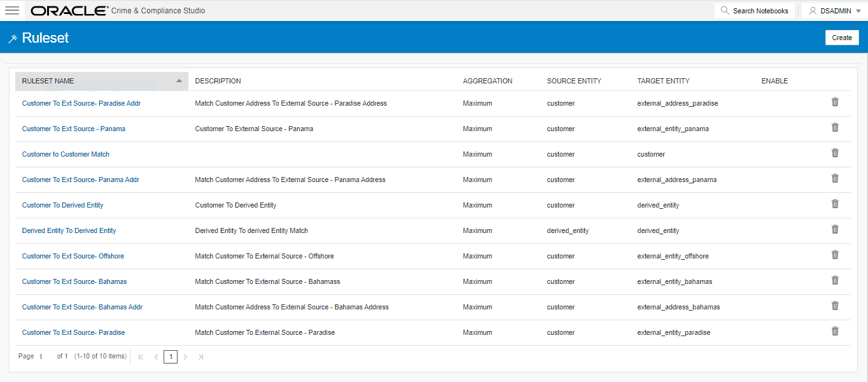Click the Aggregation column header
The image size is (868, 382).
tap(487, 81)
